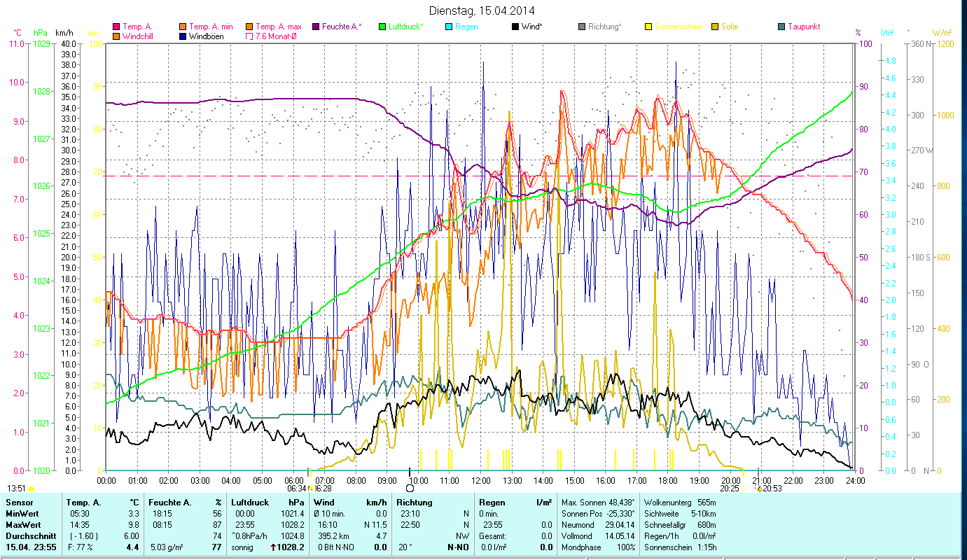Click the 'min' axis unit label
Image resolution: width=967 pixels, height=560 pixels.
click(93, 33)
